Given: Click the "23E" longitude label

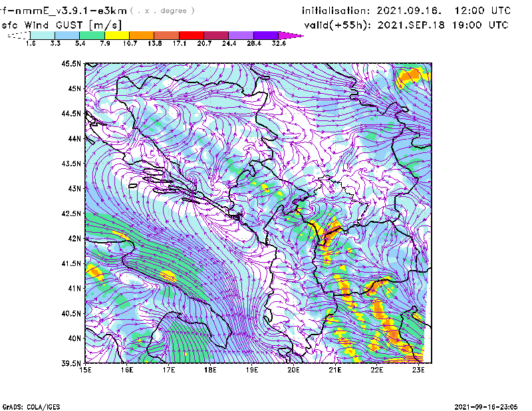Looking at the screenshot, I should pos(418,370).
